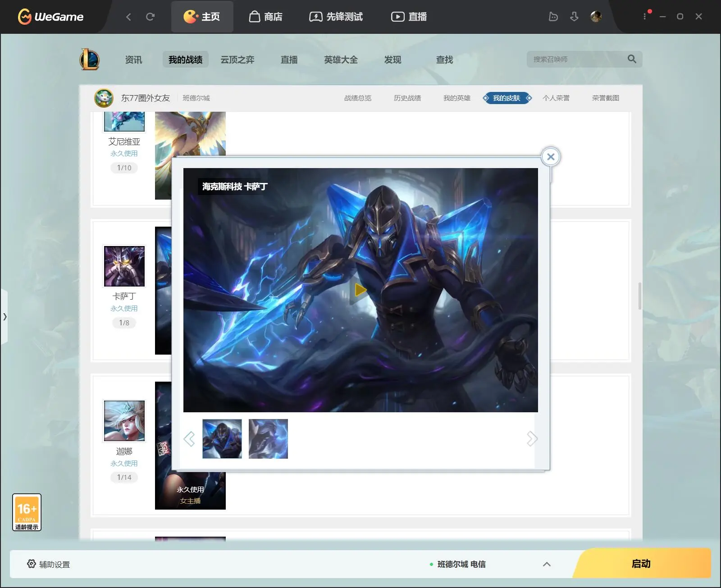Open the user avatar profile

(x=596, y=17)
